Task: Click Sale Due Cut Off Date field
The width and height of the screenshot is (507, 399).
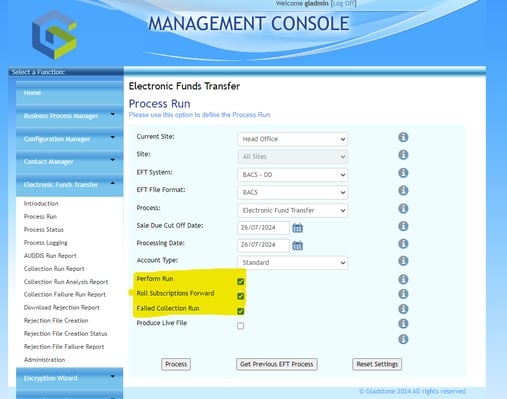Action: (263, 228)
